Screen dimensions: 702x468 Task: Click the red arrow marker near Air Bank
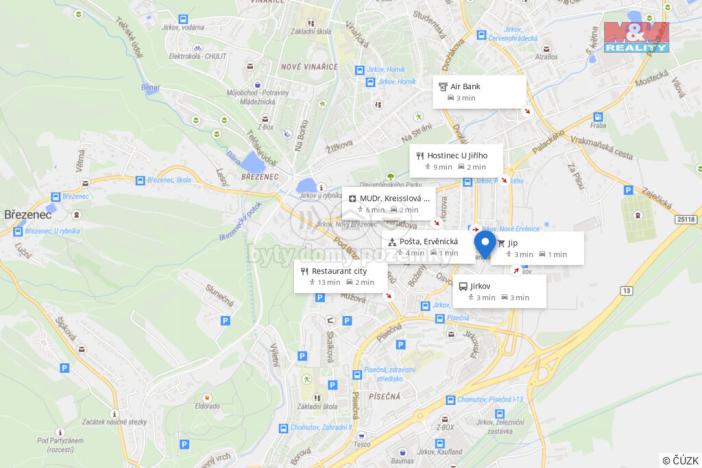click(527, 112)
